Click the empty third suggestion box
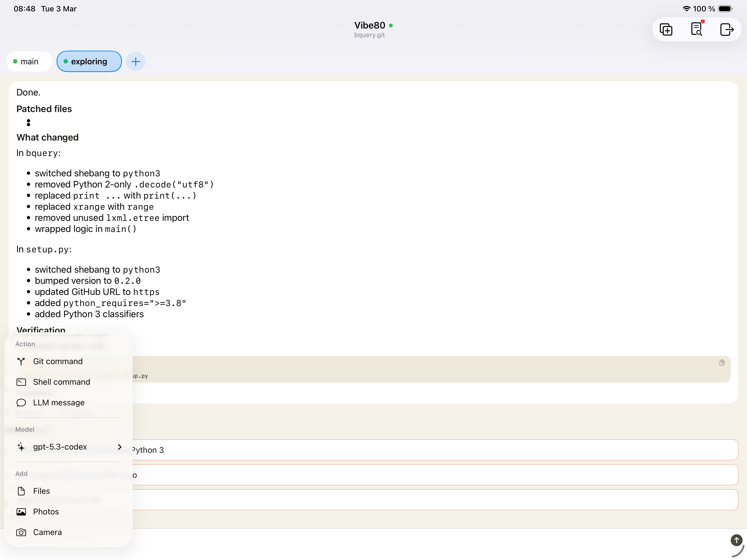 pyautogui.click(x=432, y=499)
